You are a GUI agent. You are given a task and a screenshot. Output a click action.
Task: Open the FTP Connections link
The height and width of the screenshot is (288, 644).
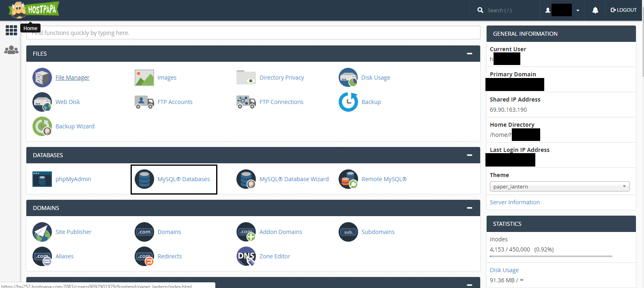point(281,102)
